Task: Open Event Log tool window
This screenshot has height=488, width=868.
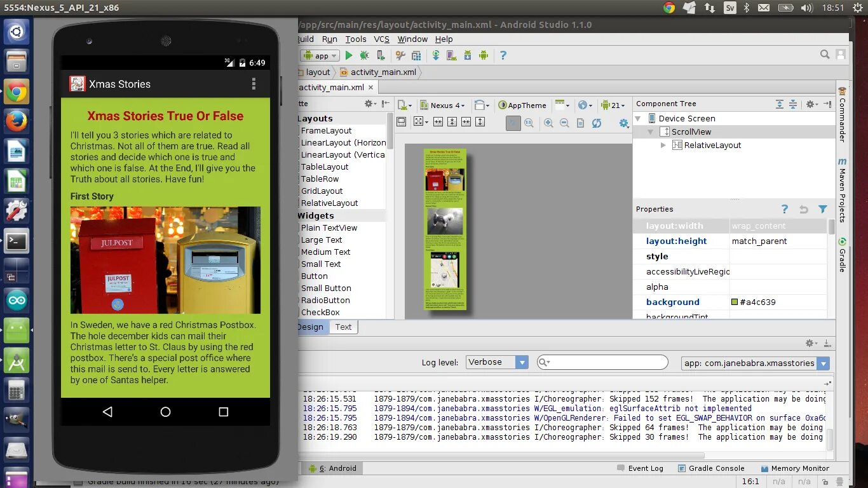Action: click(x=640, y=468)
